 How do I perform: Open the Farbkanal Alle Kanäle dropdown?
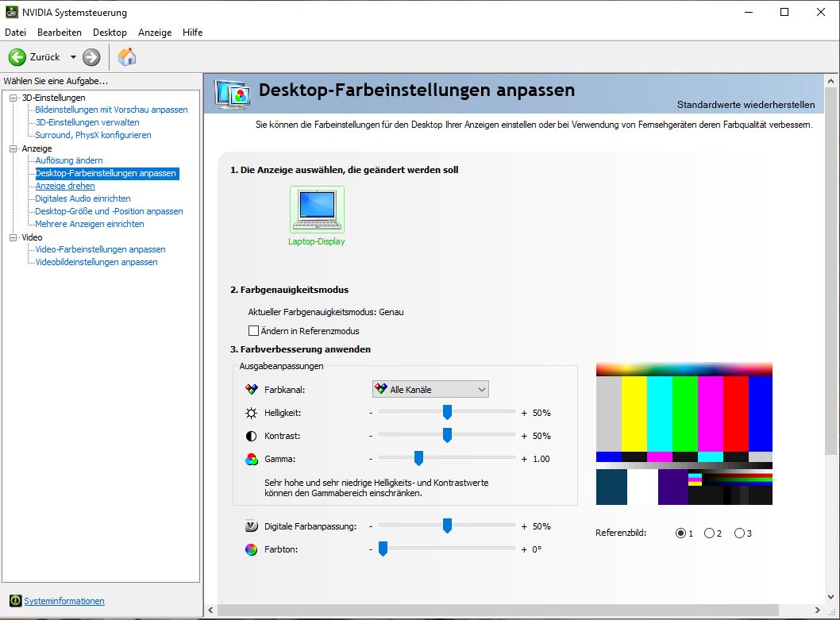(430, 390)
